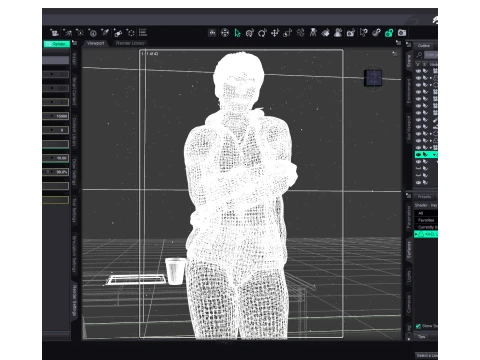The height and width of the screenshot is (360, 480).
Task: Select the Favorites shader category
Action: pyautogui.click(x=426, y=220)
